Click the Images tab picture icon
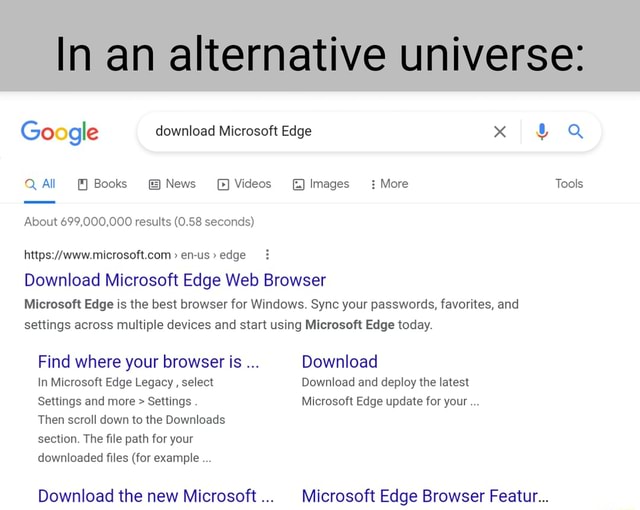Image resolution: width=640 pixels, height=510 pixels. click(298, 184)
